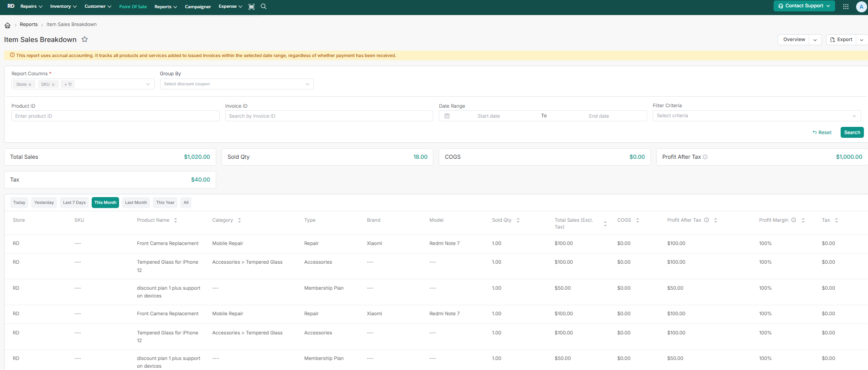Click the Profit Margin column info icon
Viewport: 868px width, 370px height.
794,220
